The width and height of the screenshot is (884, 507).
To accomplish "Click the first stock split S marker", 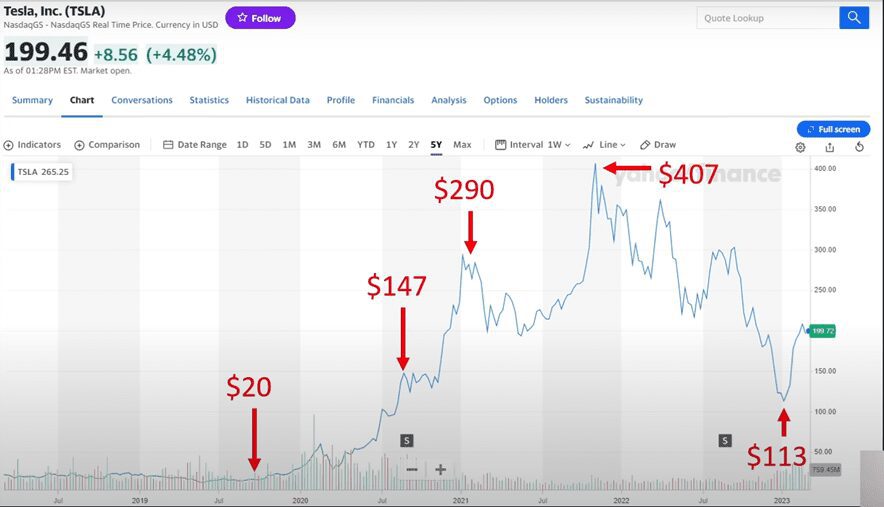I will (407, 440).
